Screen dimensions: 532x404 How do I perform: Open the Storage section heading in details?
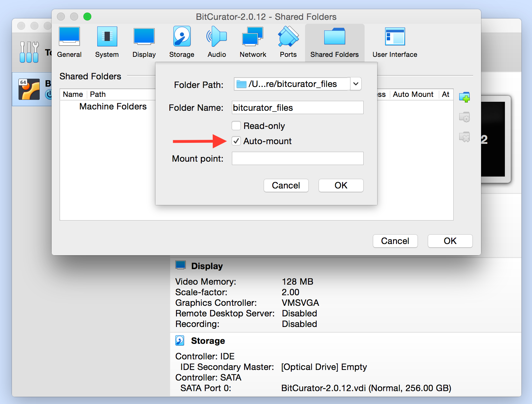[x=208, y=341]
